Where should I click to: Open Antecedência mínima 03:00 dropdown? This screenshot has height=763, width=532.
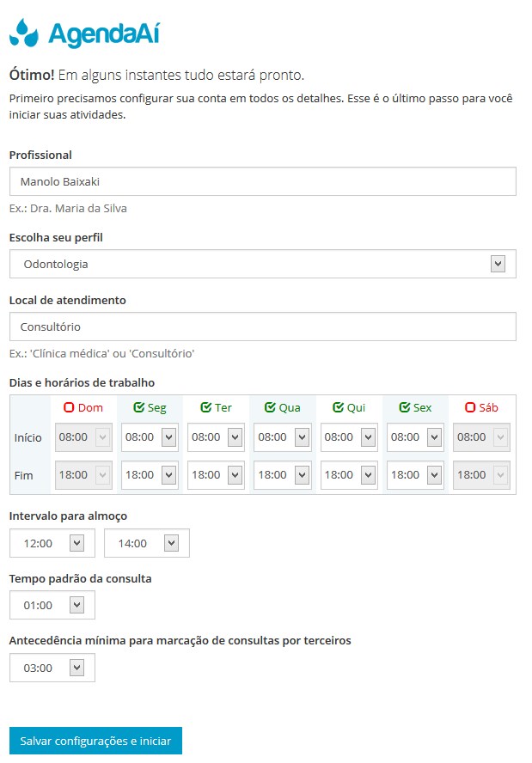52,668
